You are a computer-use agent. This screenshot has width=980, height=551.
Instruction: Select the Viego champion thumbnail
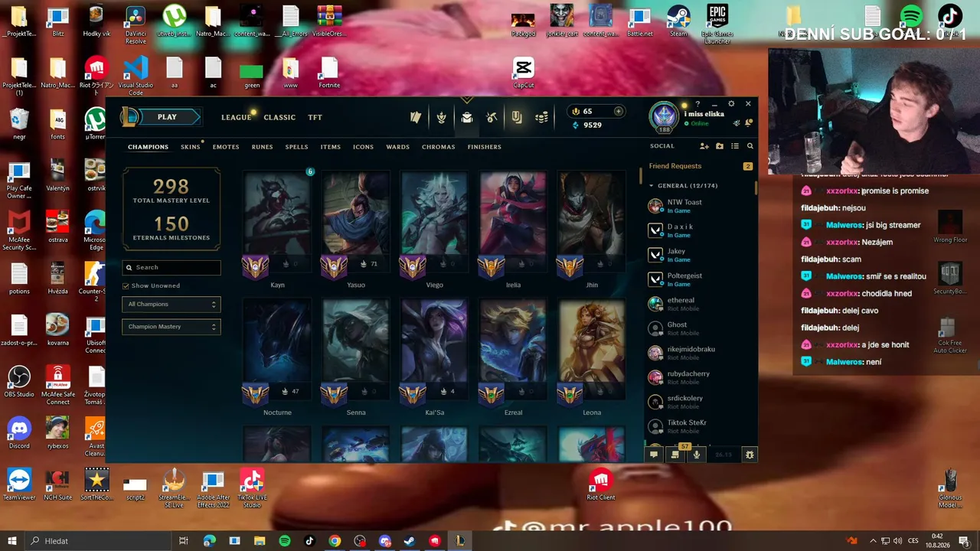[434, 223]
